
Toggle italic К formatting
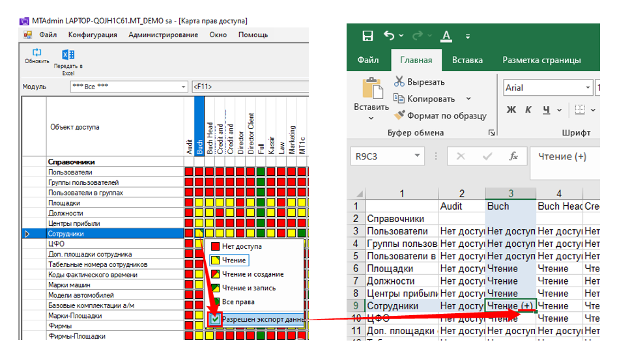(x=528, y=109)
